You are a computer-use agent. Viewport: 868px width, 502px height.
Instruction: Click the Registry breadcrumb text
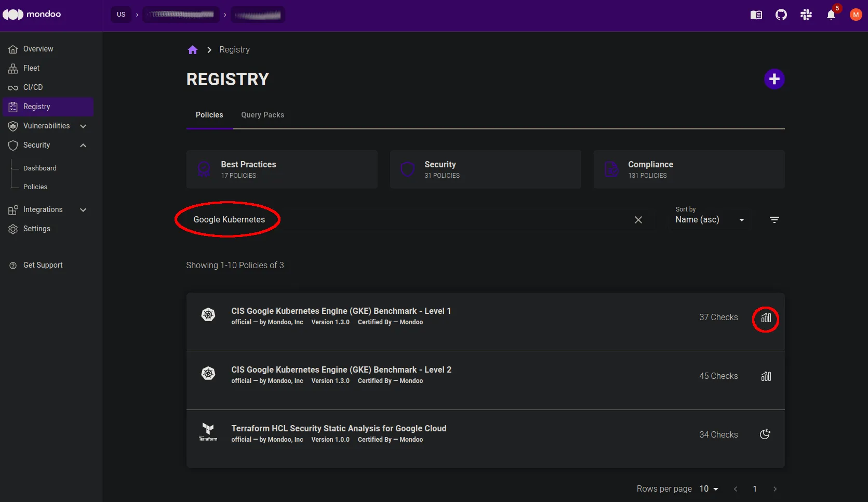click(x=234, y=50)
